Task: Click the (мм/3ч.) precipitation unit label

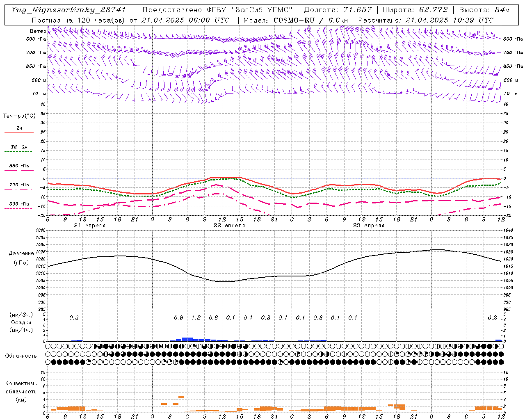Action: pos(21,315)
